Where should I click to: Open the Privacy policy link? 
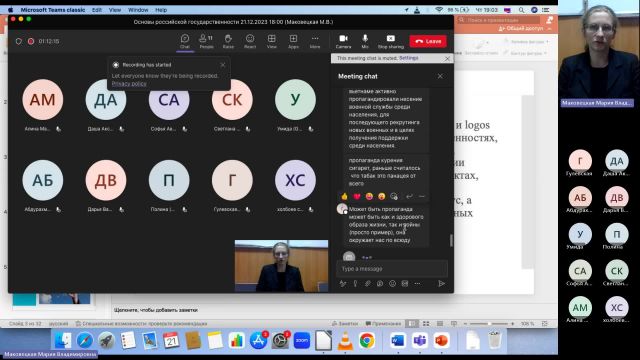pos(129,84)
